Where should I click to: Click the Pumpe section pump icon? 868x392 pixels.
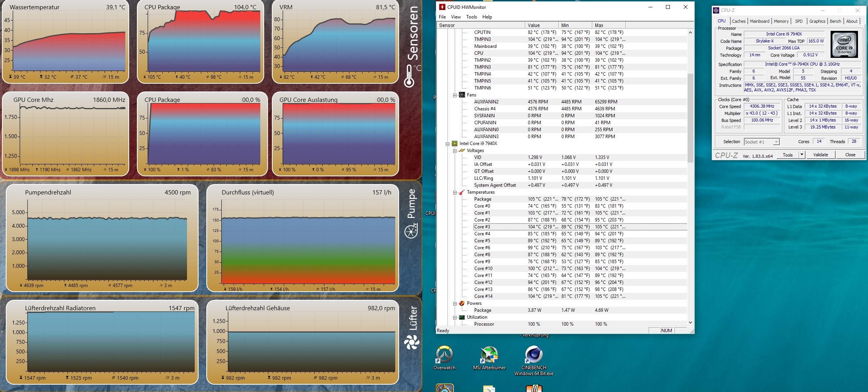411,231
